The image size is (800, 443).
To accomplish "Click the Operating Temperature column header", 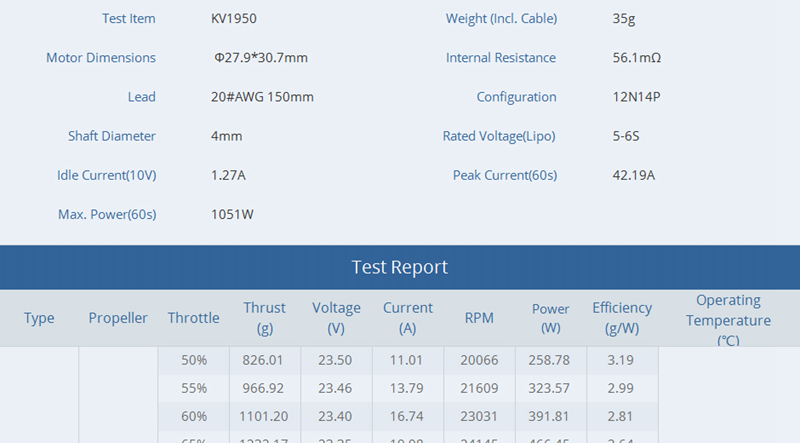I will click(x=728, y=319).
